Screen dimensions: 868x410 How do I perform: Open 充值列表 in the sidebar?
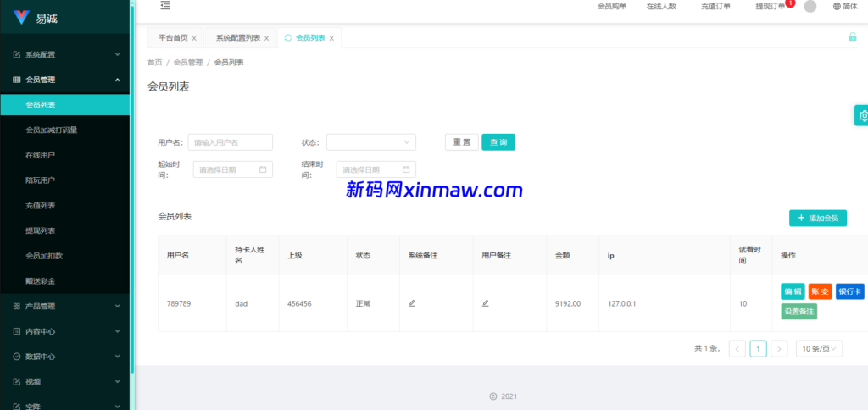[64, 205]
